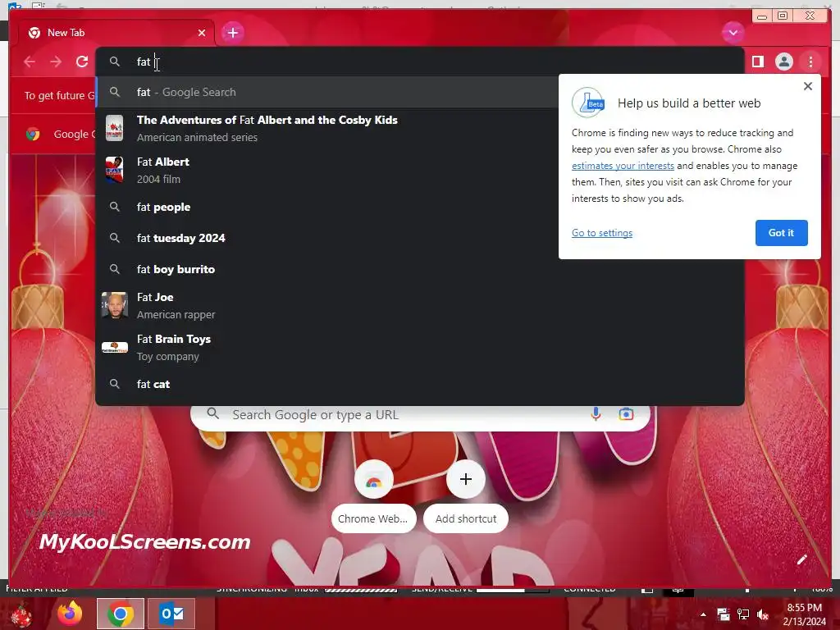Click the Start ornament button
This screenshot has height=630, width=840.
(x=21, y=614)
